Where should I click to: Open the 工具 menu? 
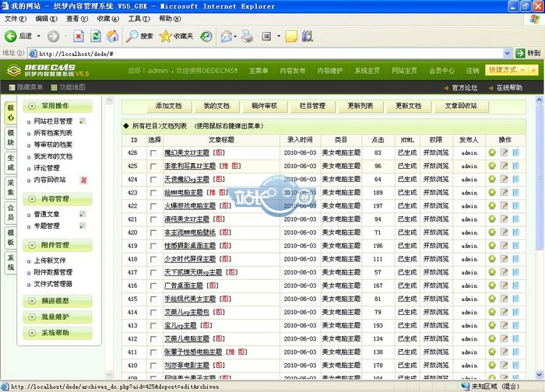139,19
